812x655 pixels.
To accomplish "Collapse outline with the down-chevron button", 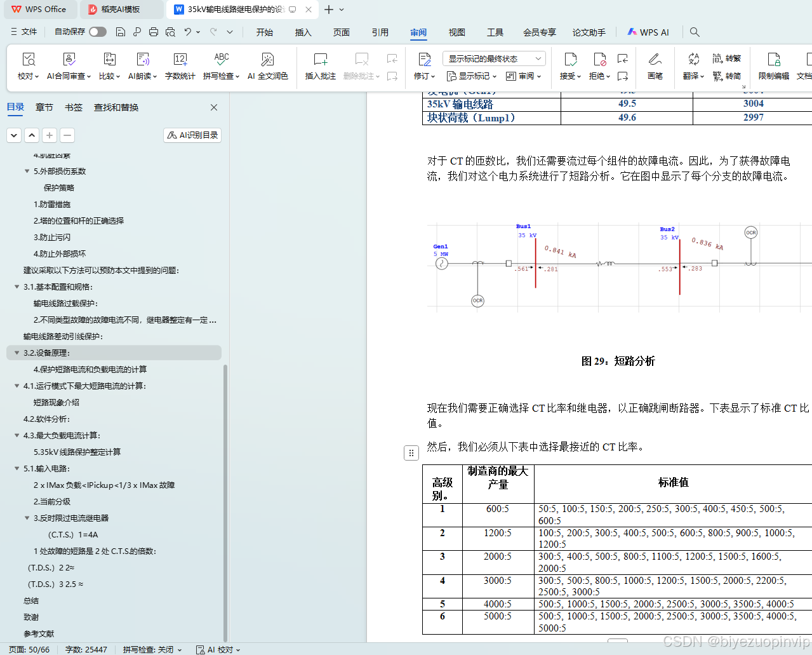I will (14, 135).
